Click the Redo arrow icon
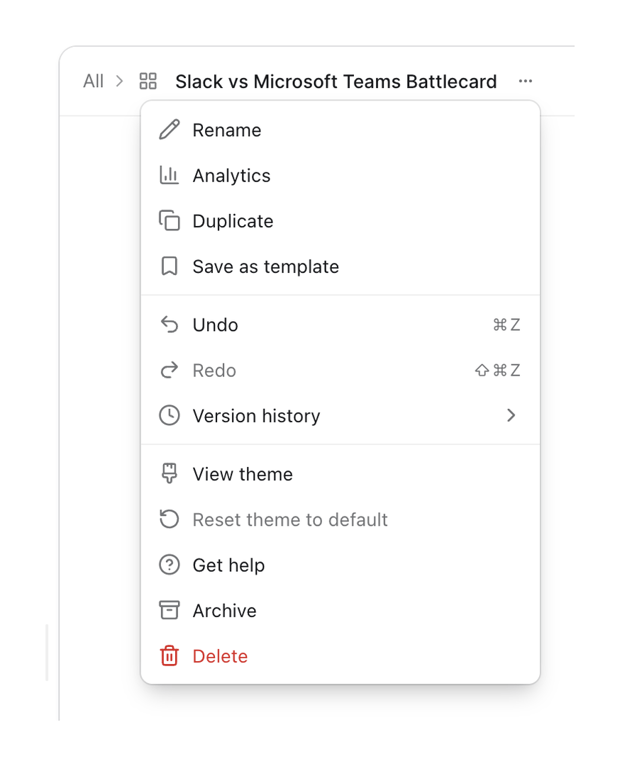The width and height of the screenshot is (620, 766). 169,370
